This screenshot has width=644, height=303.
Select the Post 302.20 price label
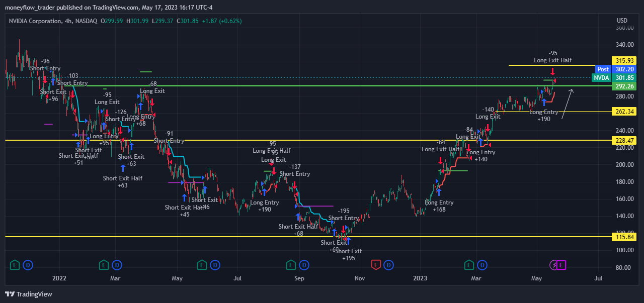pyautogui.click(x=616, y=69)
